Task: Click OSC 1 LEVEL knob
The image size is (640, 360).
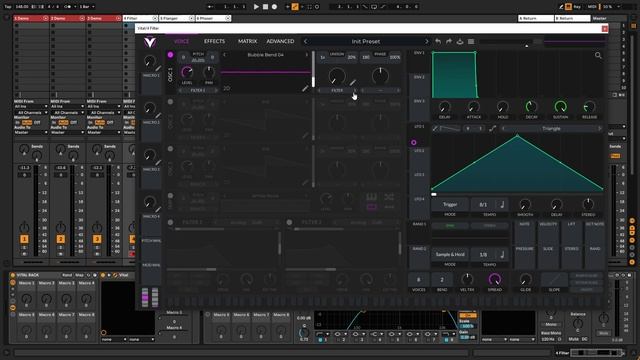Action: tap(187, 72)
